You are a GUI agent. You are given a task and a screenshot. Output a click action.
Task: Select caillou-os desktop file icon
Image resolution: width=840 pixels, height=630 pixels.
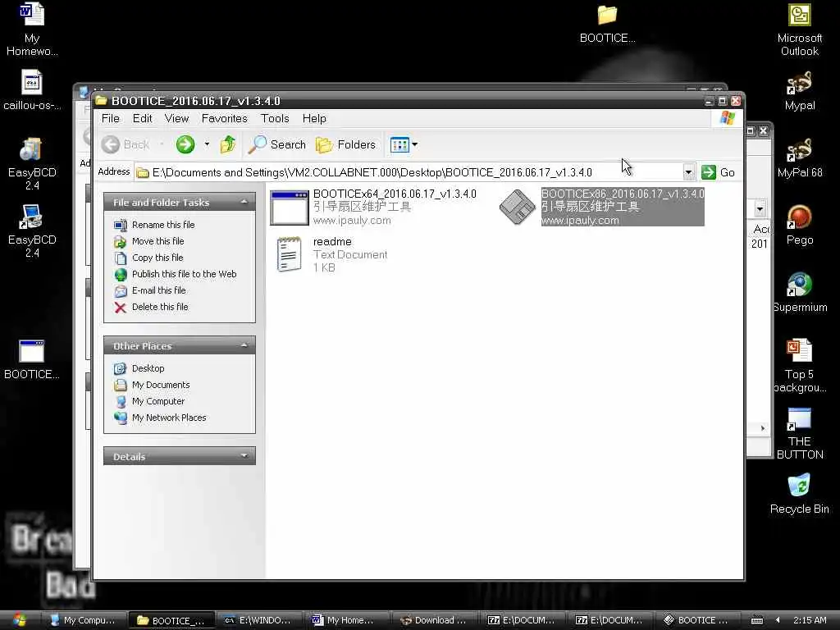(32, 83)
